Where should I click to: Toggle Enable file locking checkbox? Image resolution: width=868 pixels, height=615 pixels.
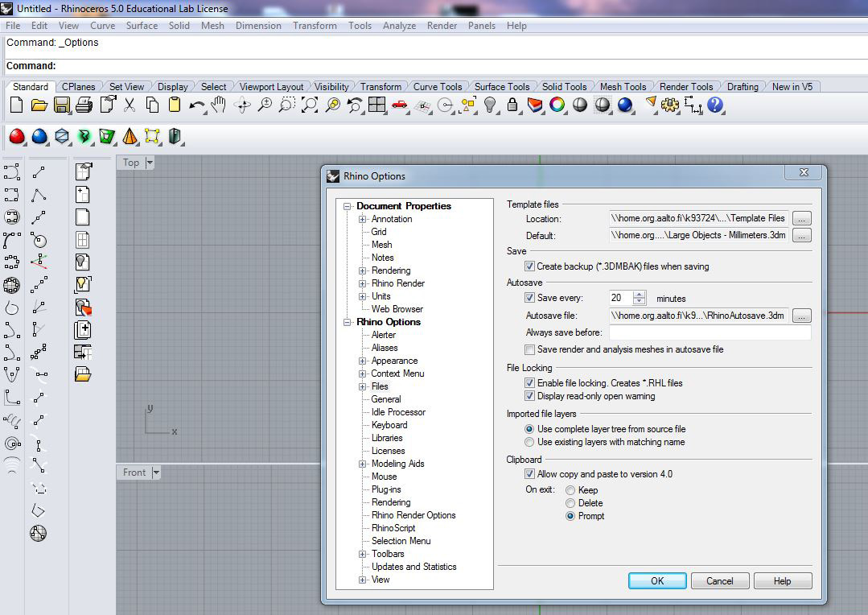pos(530,383)
